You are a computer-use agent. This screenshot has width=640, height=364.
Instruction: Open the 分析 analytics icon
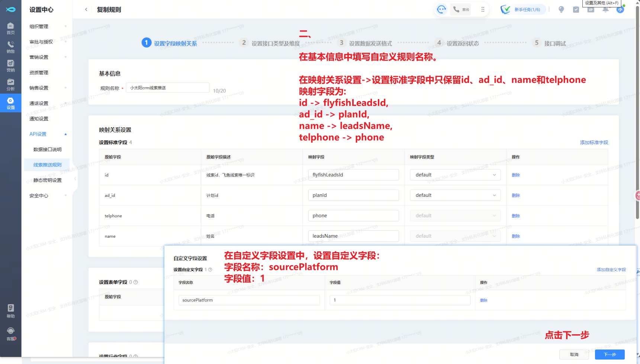pos(10,85)
